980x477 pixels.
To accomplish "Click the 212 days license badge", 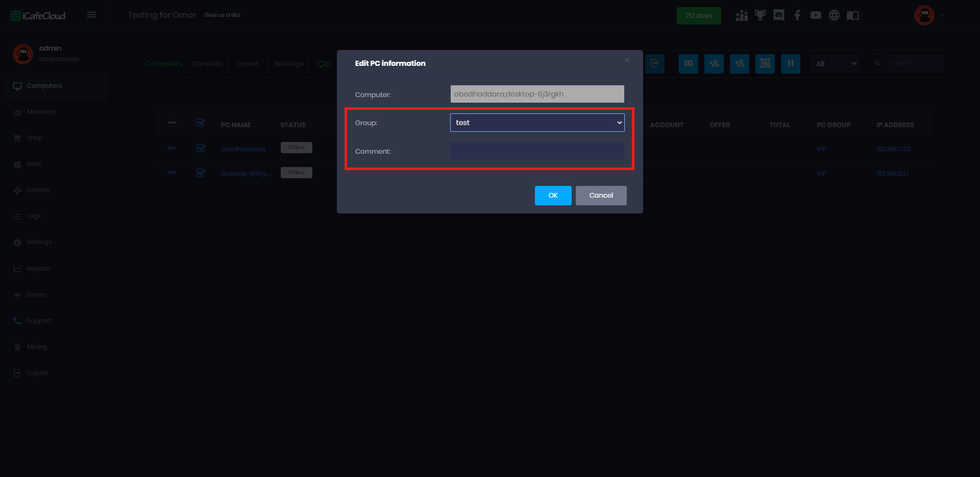I will [699, 16].
